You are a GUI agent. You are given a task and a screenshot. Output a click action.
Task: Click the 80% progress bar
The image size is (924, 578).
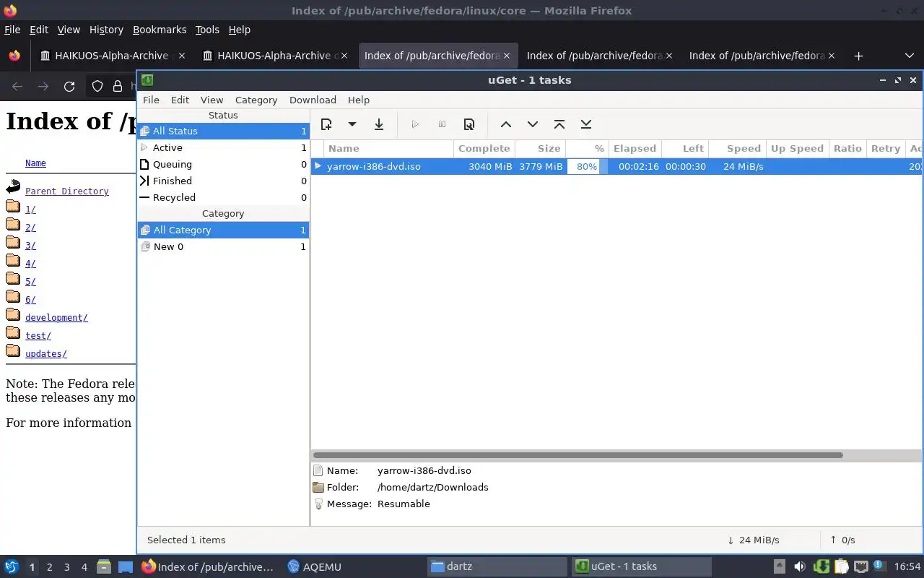coord(587,166)
